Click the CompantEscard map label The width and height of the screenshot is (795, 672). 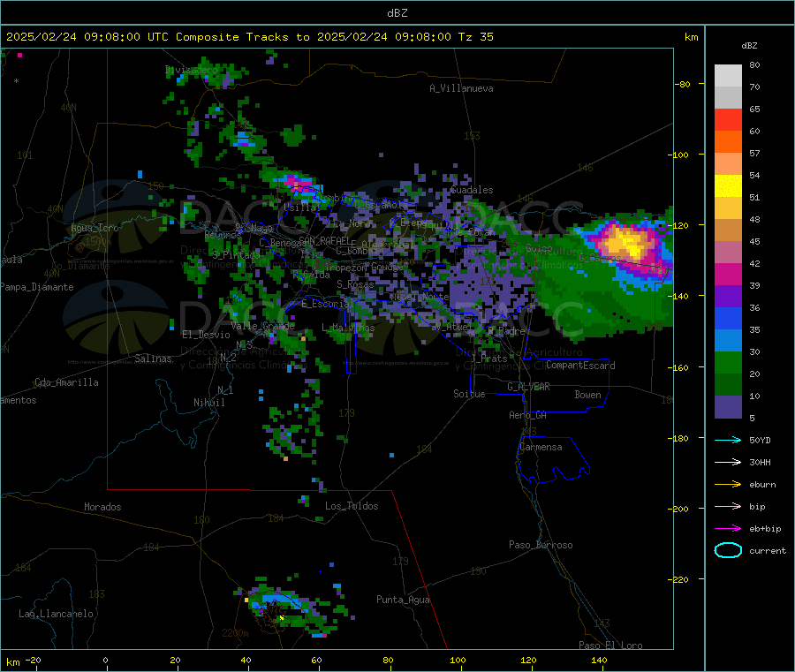[580, 366]
